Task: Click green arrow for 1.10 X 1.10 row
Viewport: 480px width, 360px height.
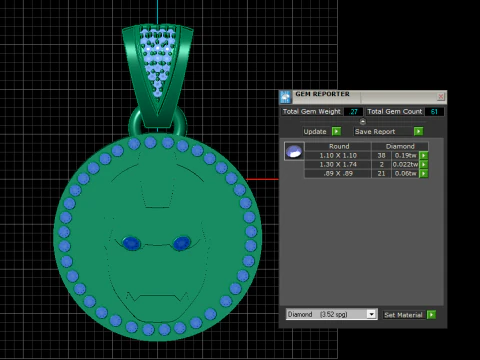Action: 423,155
